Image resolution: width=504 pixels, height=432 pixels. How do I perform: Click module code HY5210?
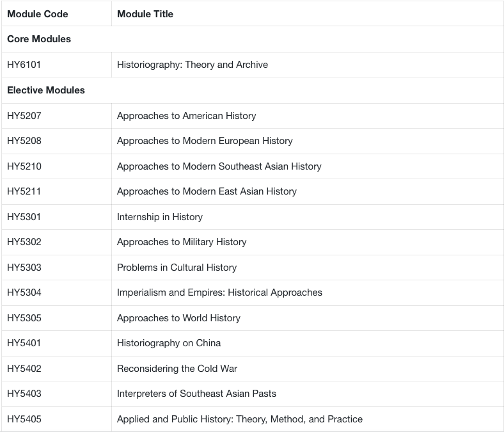24,166
